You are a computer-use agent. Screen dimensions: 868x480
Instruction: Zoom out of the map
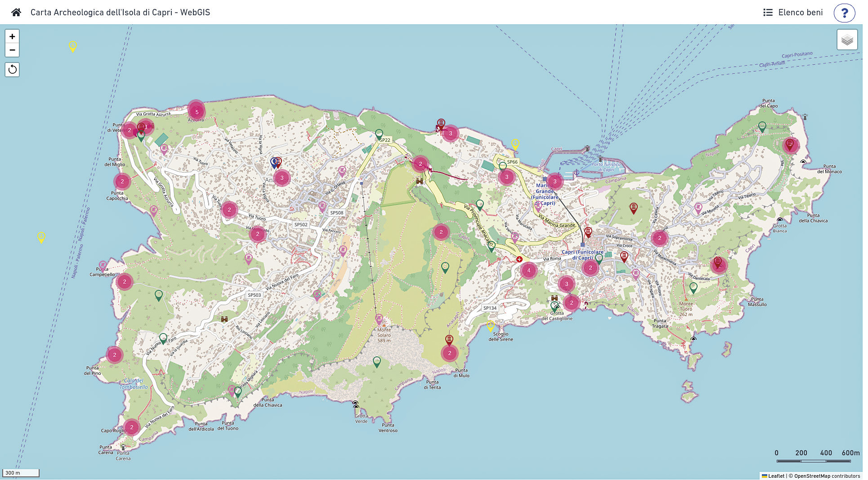pyautogui.click(x=12, y=50)
